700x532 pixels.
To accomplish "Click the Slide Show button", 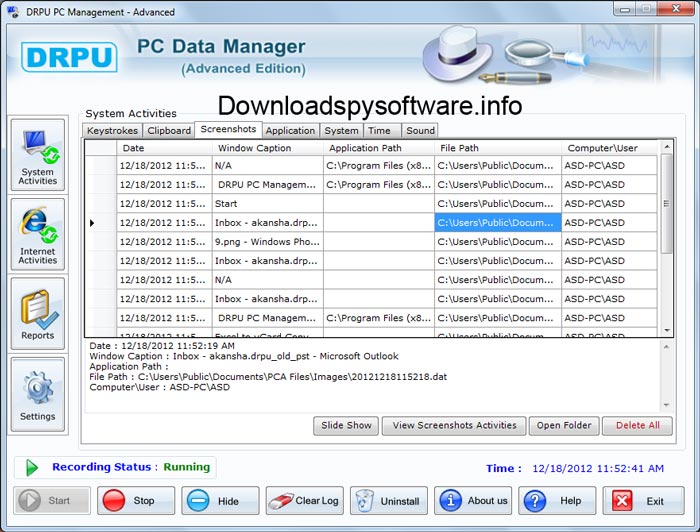I will point(346,425).
